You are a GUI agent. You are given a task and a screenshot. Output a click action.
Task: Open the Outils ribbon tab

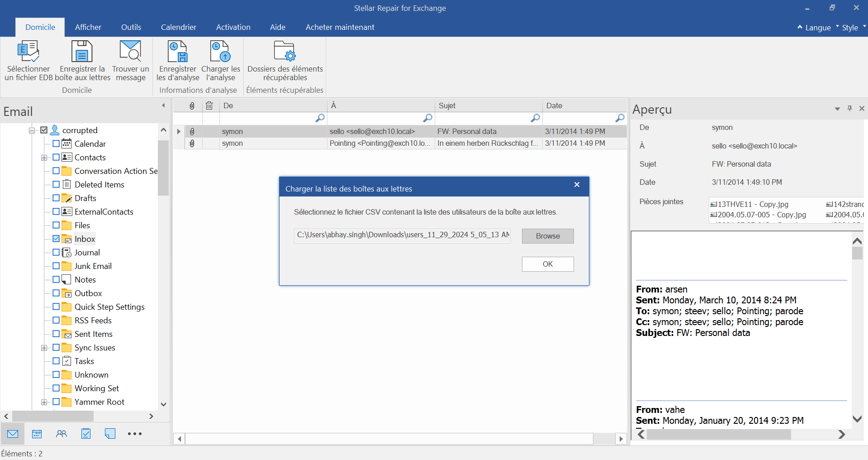[131, 27]
